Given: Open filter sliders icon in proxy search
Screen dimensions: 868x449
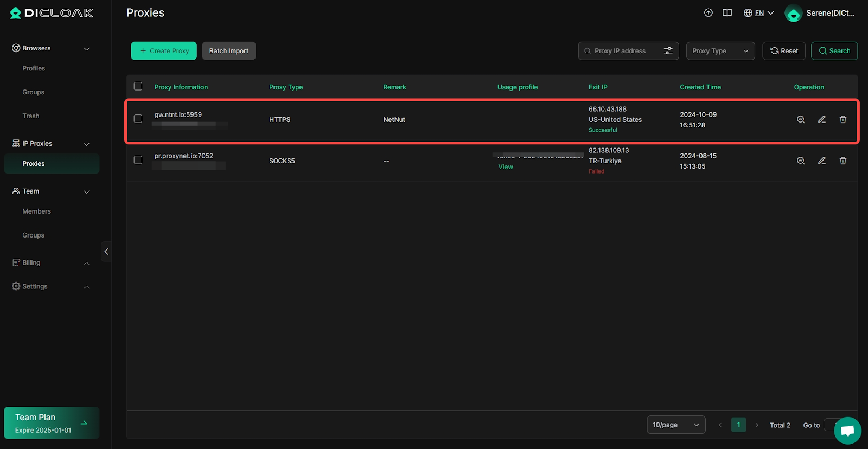Looking at the screenshot, I should point(668,51).
